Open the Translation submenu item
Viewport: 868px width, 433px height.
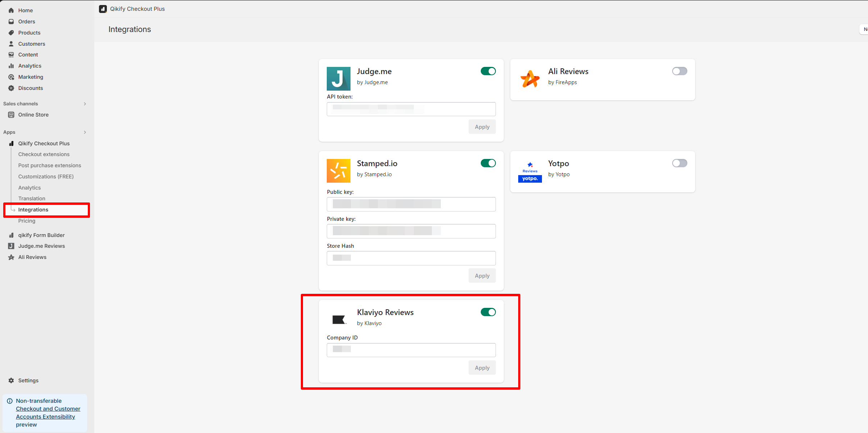point(32,199)
